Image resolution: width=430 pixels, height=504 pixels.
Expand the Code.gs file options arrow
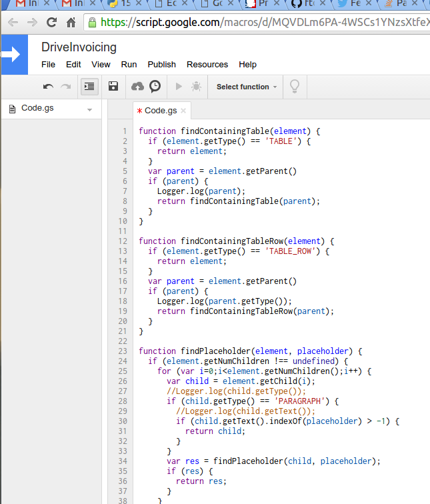(x=89, y=110)
